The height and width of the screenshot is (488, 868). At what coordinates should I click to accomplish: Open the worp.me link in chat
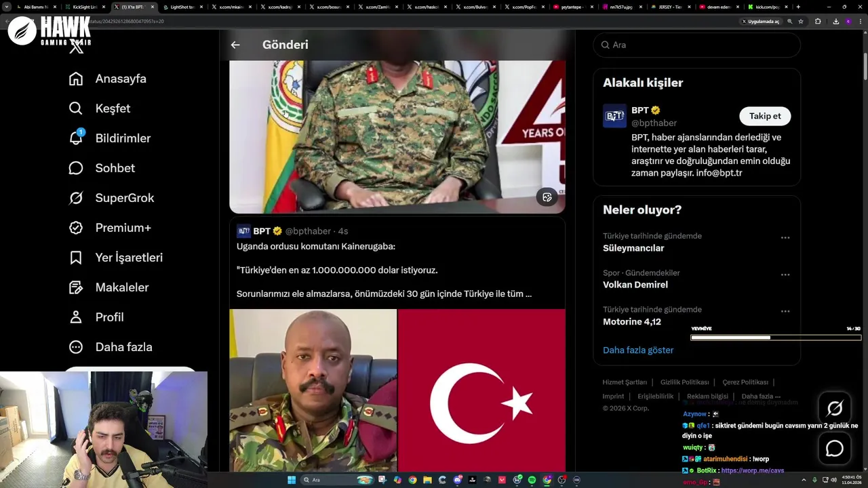pyautogui.click(x=753, y=470)
